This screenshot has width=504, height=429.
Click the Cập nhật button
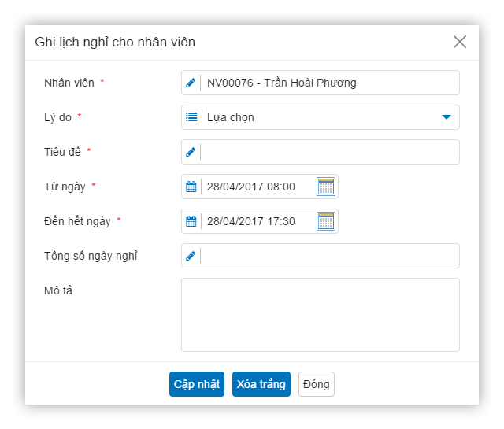pos(197,384)
